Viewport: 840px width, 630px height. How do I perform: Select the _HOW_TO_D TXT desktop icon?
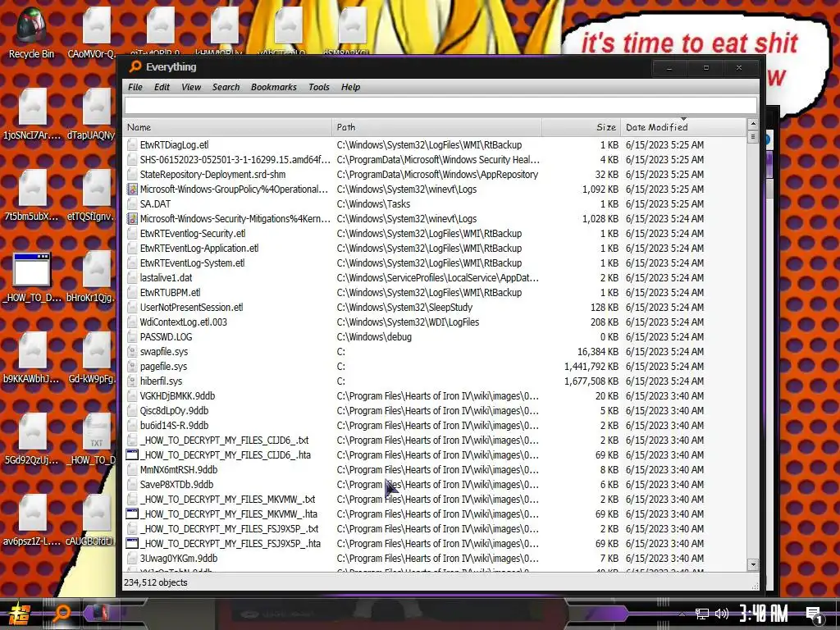pyautogui.click(x=94, y=440)
